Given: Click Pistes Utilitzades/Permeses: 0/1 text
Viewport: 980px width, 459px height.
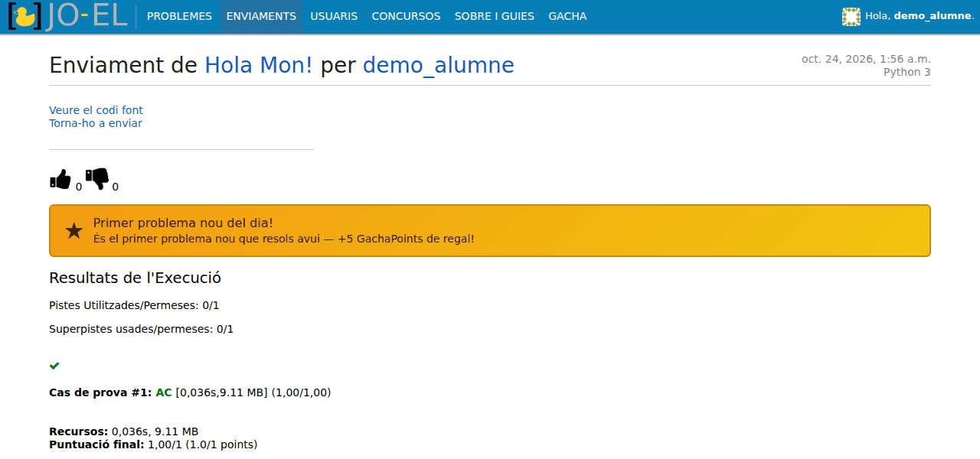Looking at the screenshot, I should point(134,305).
